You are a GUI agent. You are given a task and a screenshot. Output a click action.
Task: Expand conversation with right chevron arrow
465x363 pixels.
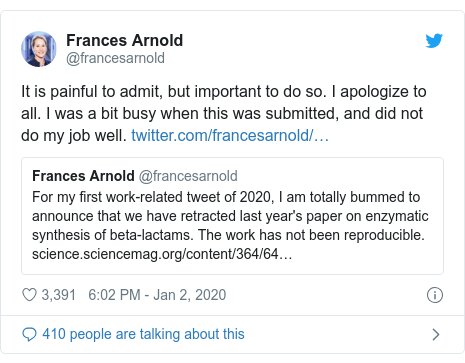436,334
